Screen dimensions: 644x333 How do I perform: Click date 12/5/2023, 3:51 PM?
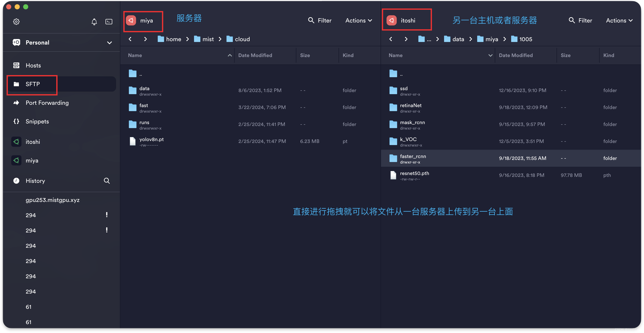(x=521, y=141)
